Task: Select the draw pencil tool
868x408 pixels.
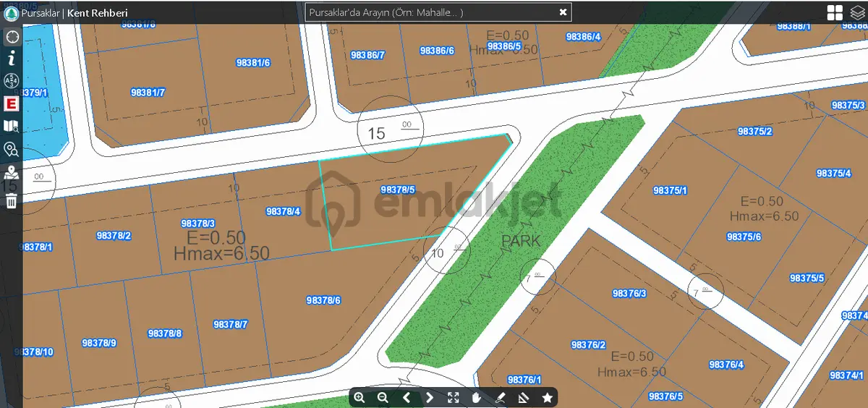Action: pos(500,397)
